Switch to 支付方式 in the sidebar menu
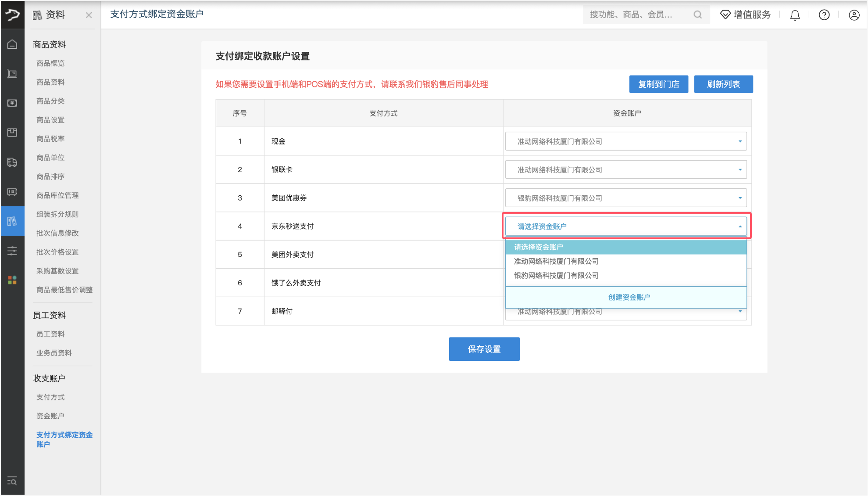The image size is (868, 496). 50,397
